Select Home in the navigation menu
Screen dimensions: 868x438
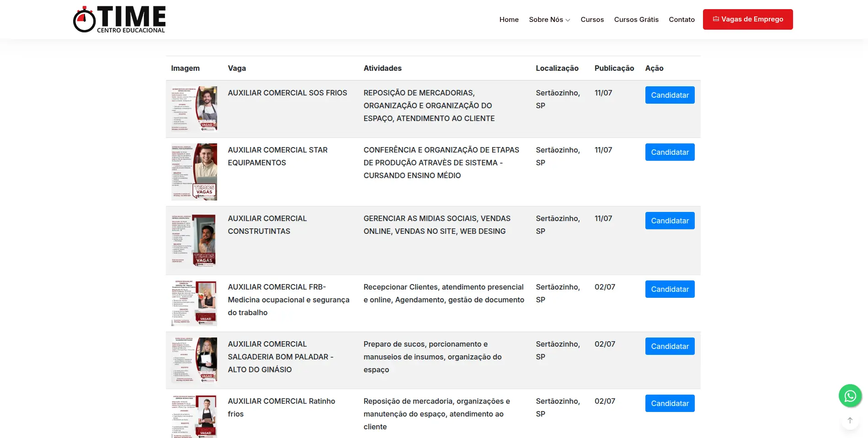pyautogui.click(x=509, y=20)
